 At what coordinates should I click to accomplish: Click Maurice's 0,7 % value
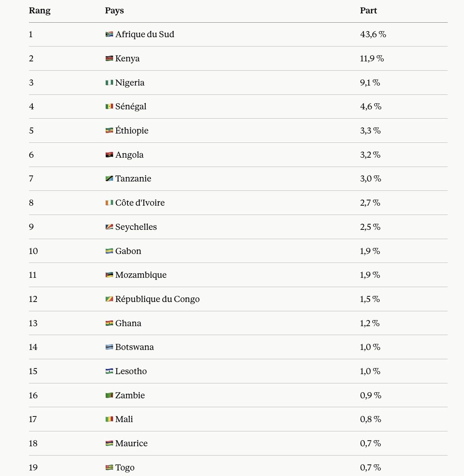[x=370, y=443]
